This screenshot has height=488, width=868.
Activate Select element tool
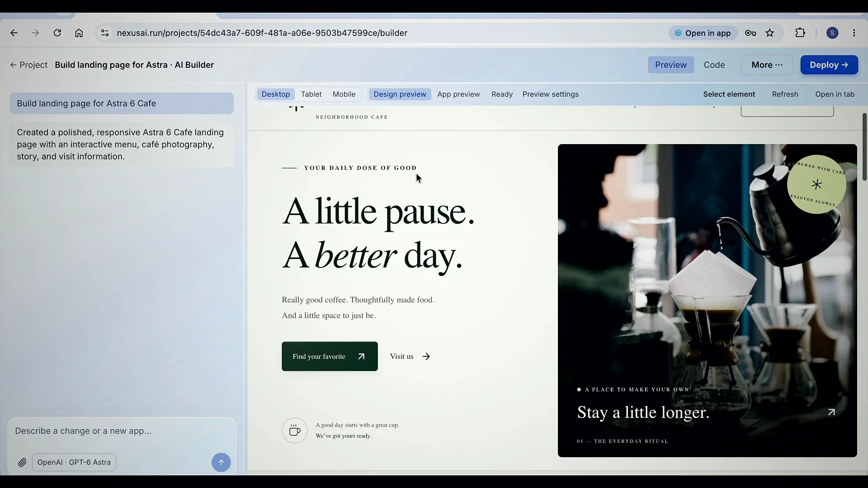(x=729, y=94)
